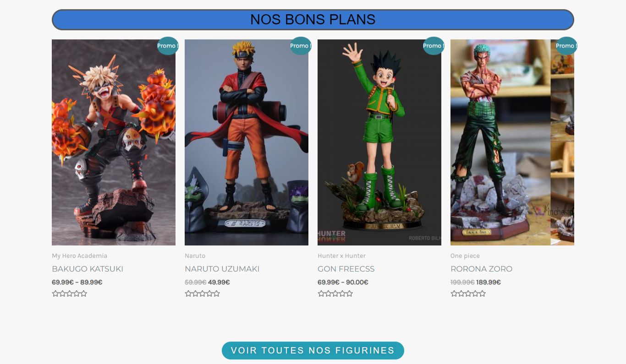
Task: Open the NARUTO UZUMAKI product title
Action: [222, 269]
